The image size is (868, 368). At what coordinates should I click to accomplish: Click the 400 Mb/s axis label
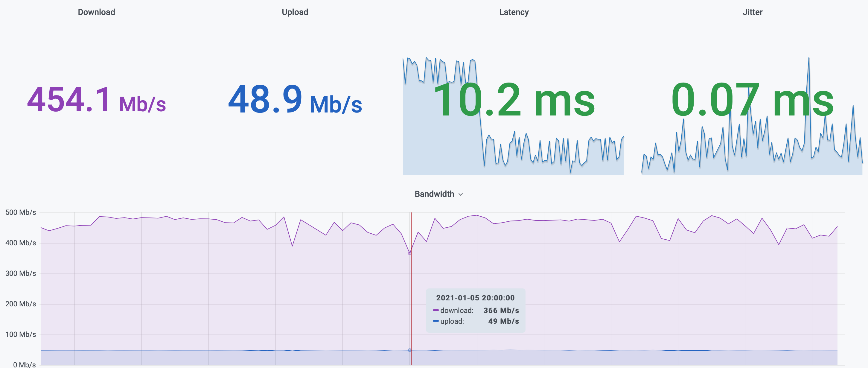point(21,243)
